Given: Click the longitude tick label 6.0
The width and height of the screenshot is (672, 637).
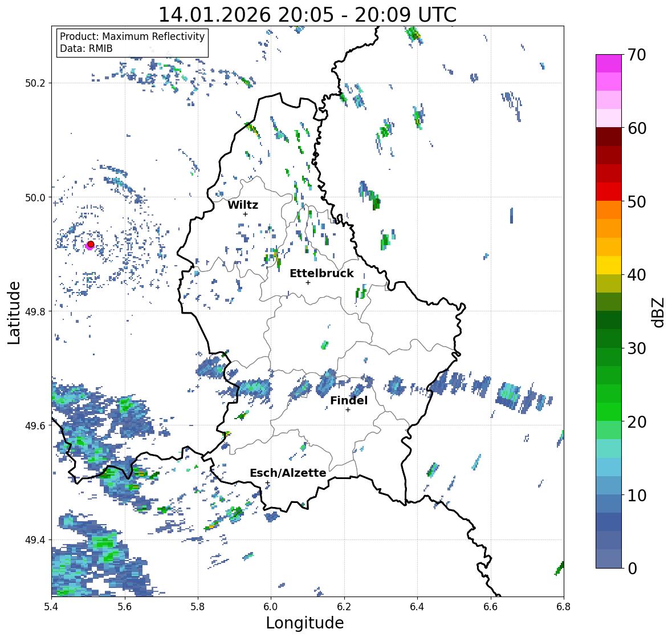Looking at the screenshot, I should pos(271,606).
